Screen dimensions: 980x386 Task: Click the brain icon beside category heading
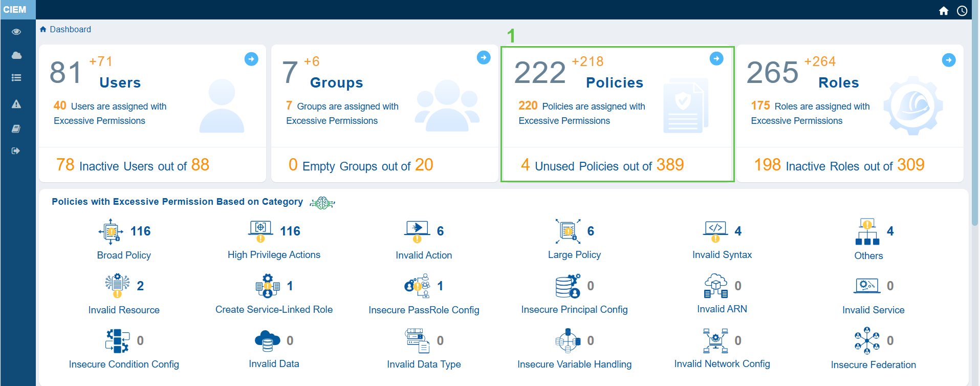(x=322, y=203)
